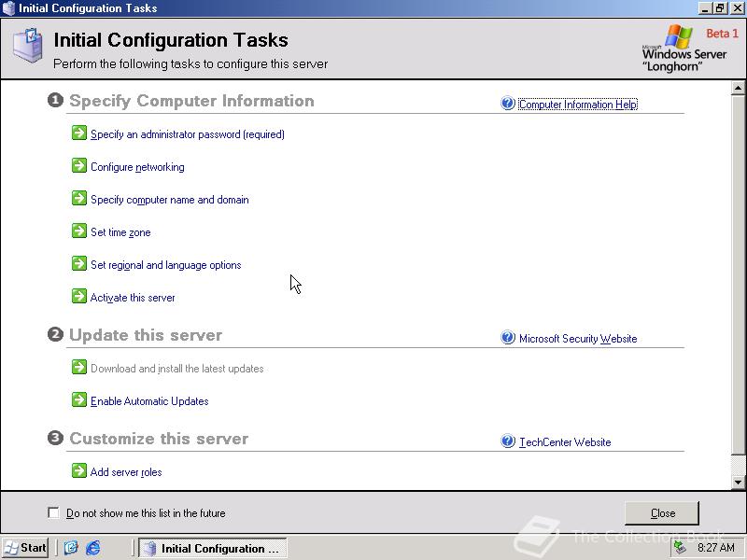This screenshot has height=560, width=747.
Task: Open Set regional and language options
Action: click(166, 265)
